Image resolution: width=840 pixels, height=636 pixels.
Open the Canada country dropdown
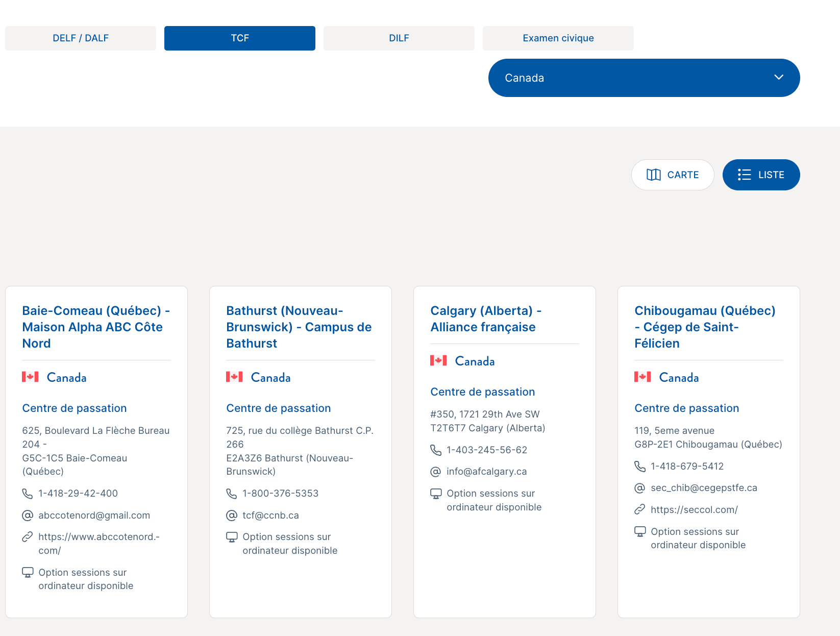pyautogui.click(x=644, y=78)
